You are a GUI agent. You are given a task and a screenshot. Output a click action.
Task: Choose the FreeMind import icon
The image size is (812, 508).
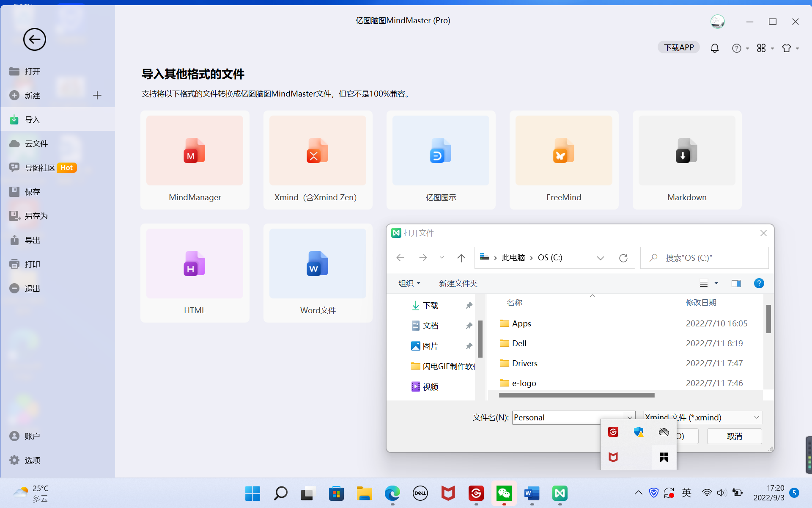[563, 151]
